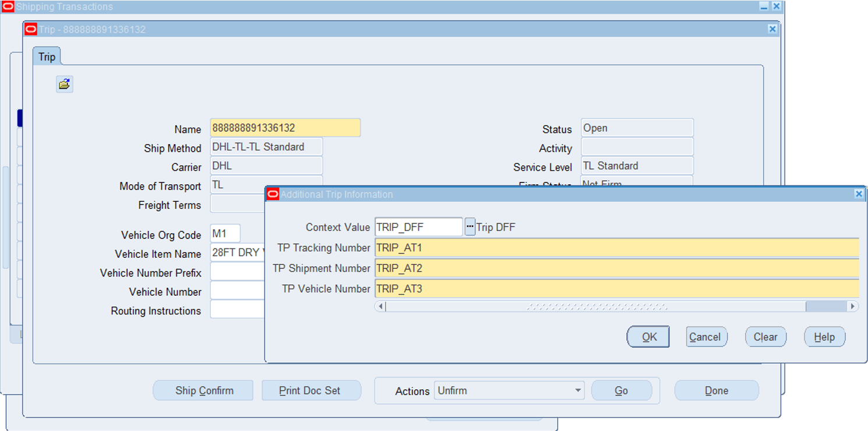Cancel the Additional Trip Information dialog

(705, 337)
